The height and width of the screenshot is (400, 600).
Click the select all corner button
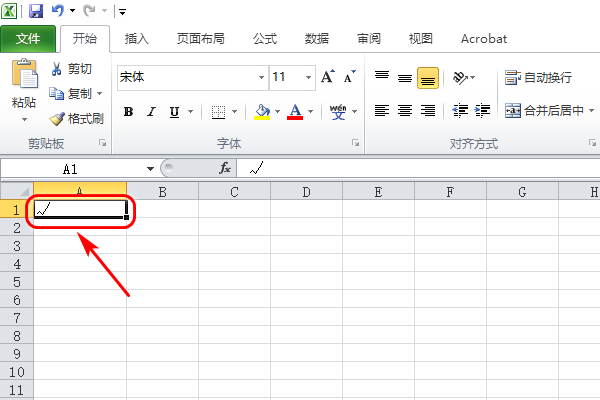(x=16, y=191)
